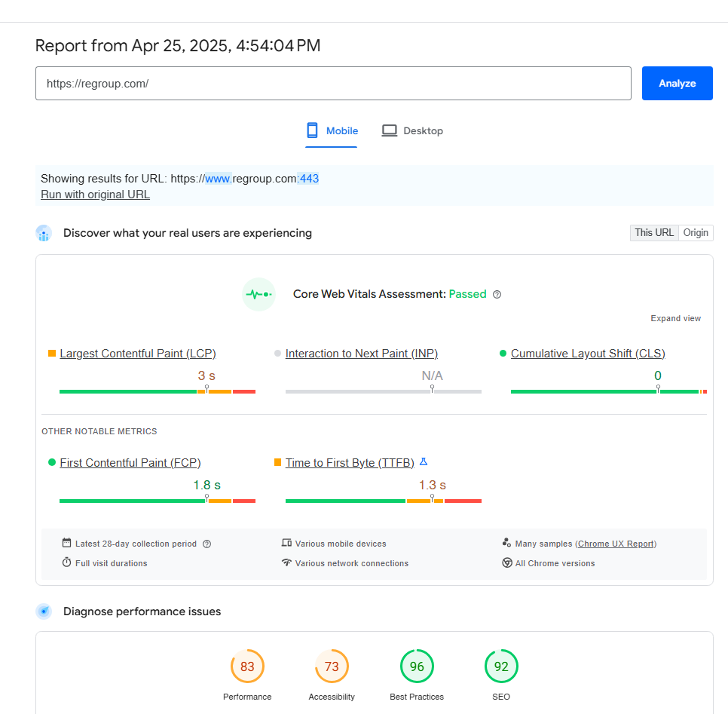Click the Passed assessment status text
Image resolution: width=728 pixels, height=714 pixels.
(467, 294)
